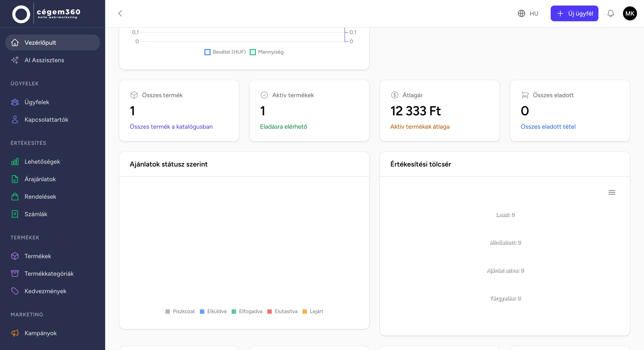Open the Termékkategóriák menu item
The width and height of the screenshot is (644, 350).
point(49,274)
